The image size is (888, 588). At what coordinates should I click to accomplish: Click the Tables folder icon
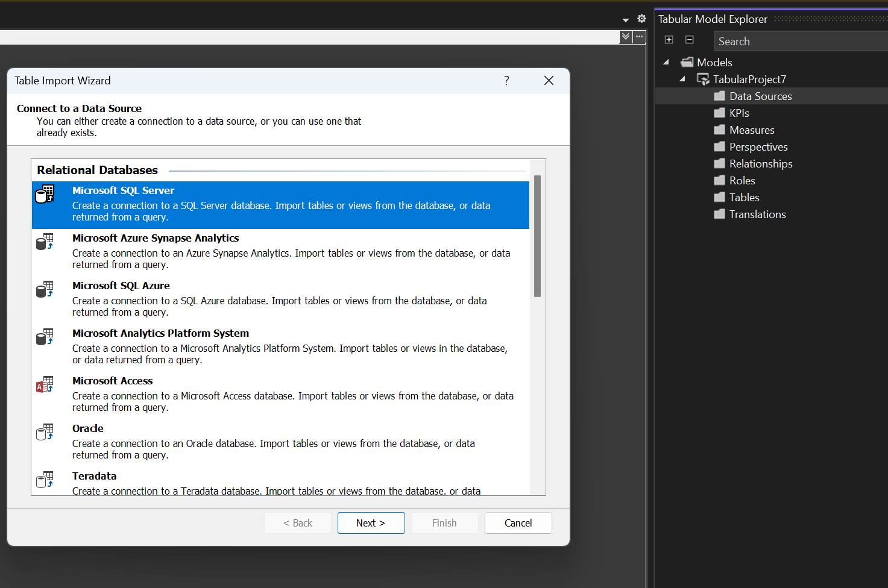[x=719, y=197]
